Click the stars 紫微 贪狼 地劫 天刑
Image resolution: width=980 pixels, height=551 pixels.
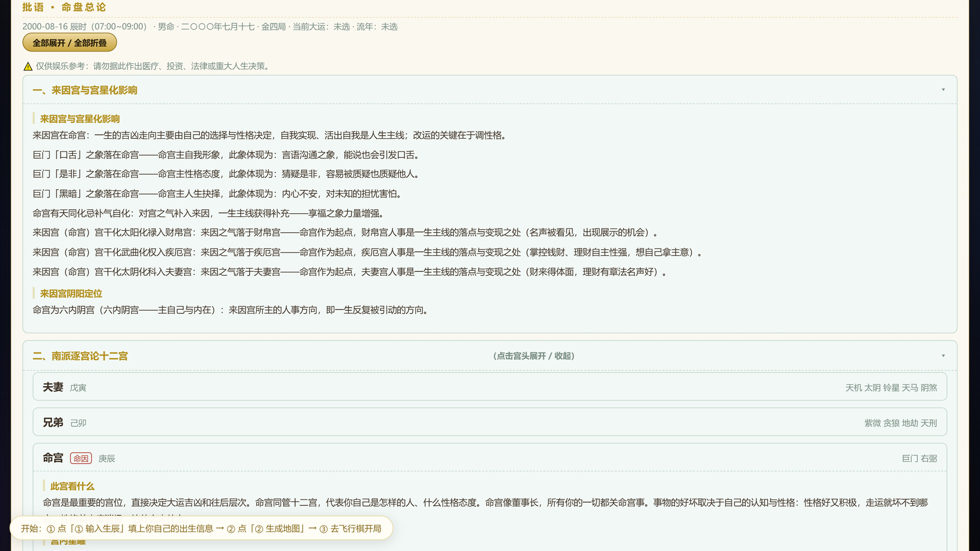900,423
